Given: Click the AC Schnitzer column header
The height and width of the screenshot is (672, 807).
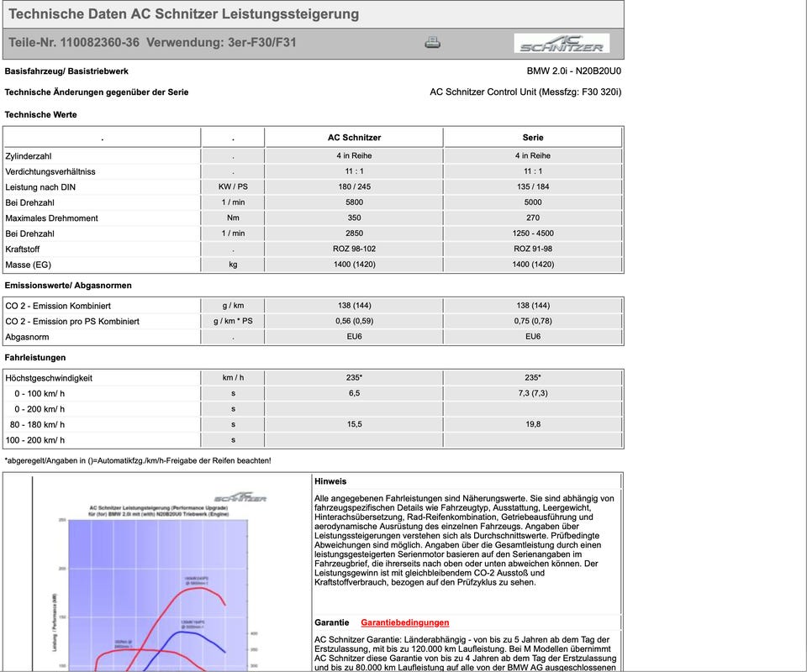Looking at the screenshot, I should pos(354,137).
